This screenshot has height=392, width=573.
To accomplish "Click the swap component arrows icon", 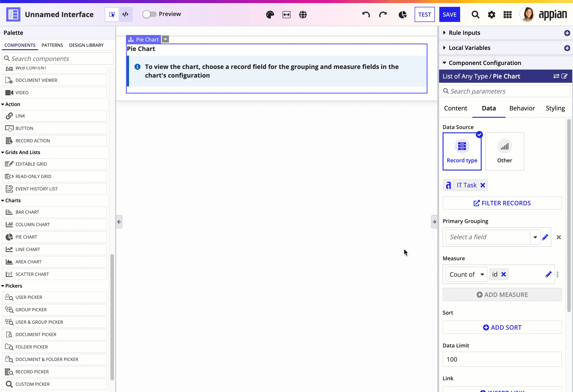I will pyautogui.click(x=556, y=76).
